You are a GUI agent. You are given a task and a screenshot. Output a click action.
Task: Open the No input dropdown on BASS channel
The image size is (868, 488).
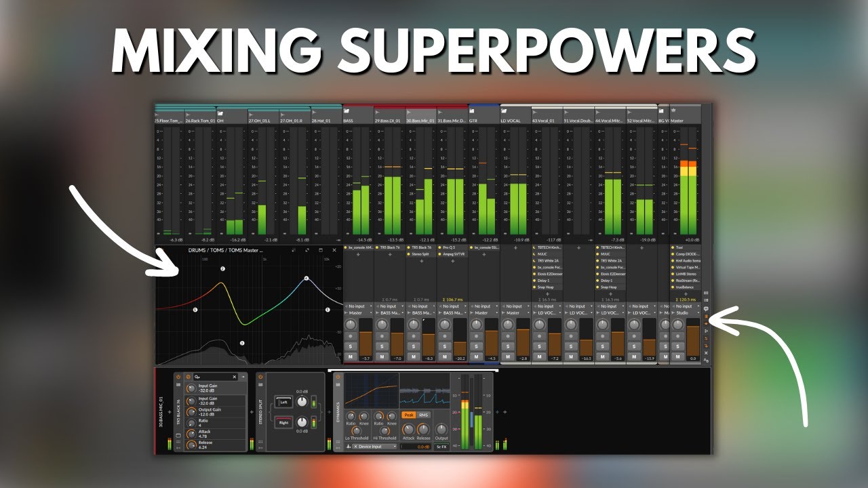[359, 306]
